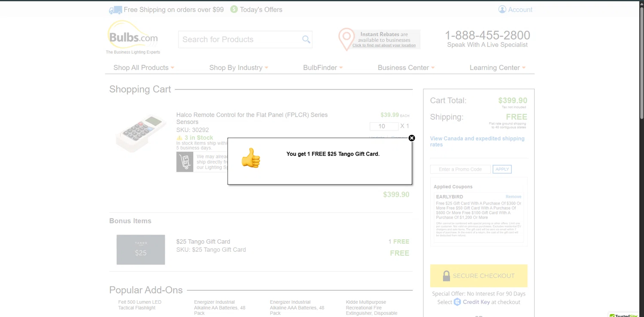Viewport: 644px width, 317px height.
Task: Open the Learning Center menu
Action: click(498, 67)
